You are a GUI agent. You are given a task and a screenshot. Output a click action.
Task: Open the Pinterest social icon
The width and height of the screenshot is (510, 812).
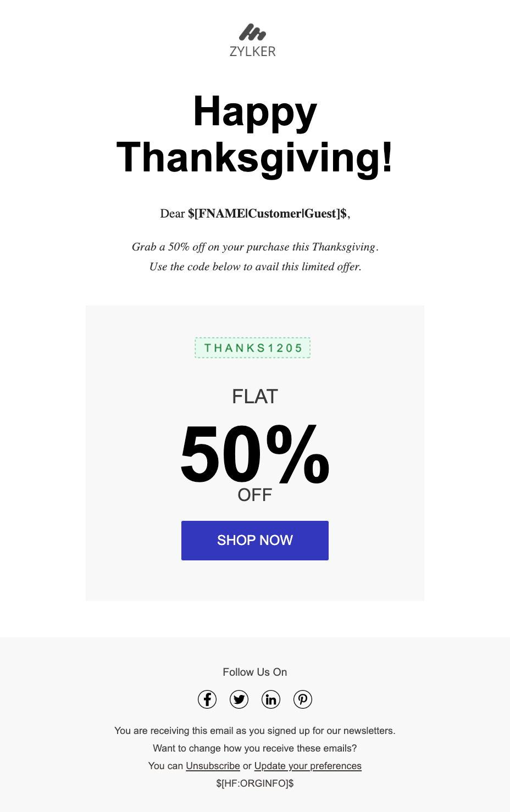click(303, 699)
